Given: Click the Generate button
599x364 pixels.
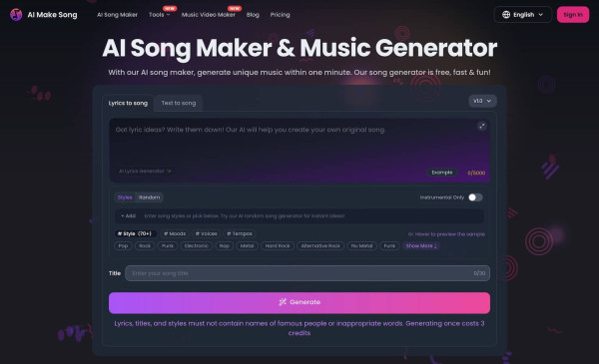Looking at the screenshot, I should 299,303.
